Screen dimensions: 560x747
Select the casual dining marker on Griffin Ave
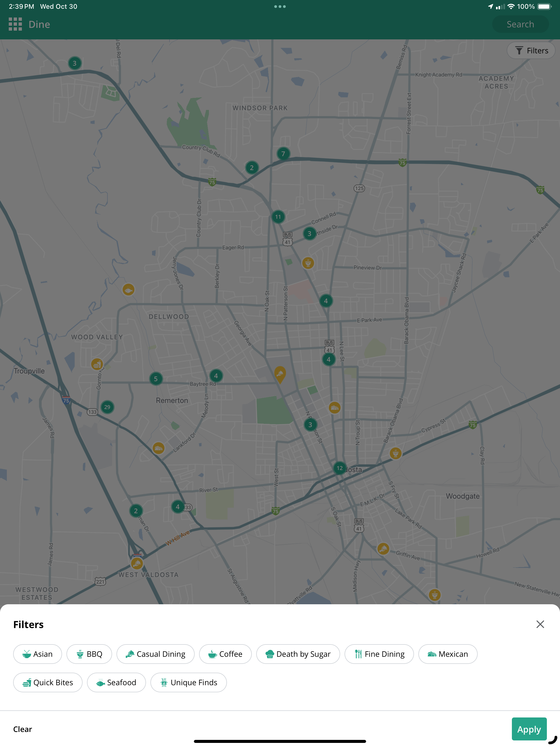click(x=383, y=549)
